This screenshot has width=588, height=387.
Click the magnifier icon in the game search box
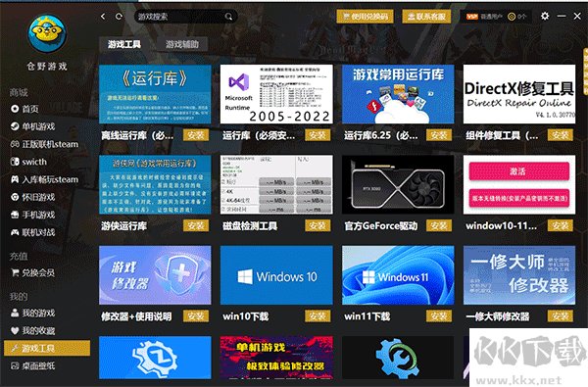tap(228, 17)
